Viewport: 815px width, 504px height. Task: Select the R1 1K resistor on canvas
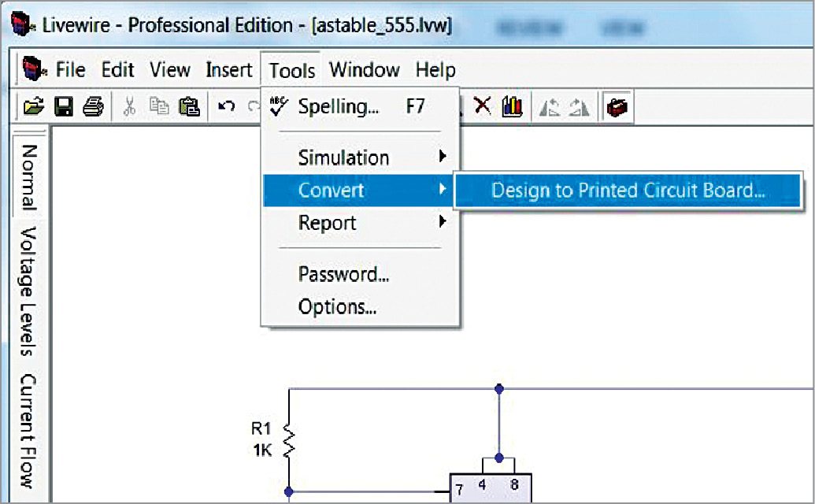[288, 440]
